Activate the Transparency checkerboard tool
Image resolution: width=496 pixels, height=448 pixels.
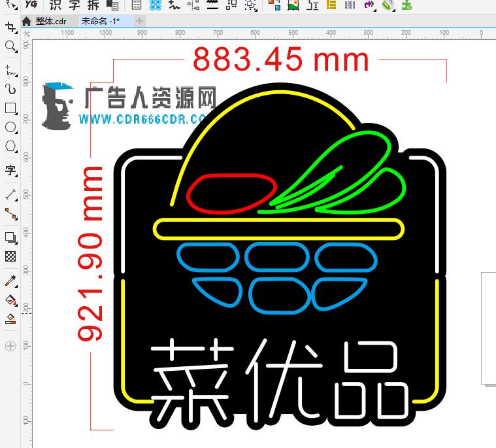tap(10, 256)
